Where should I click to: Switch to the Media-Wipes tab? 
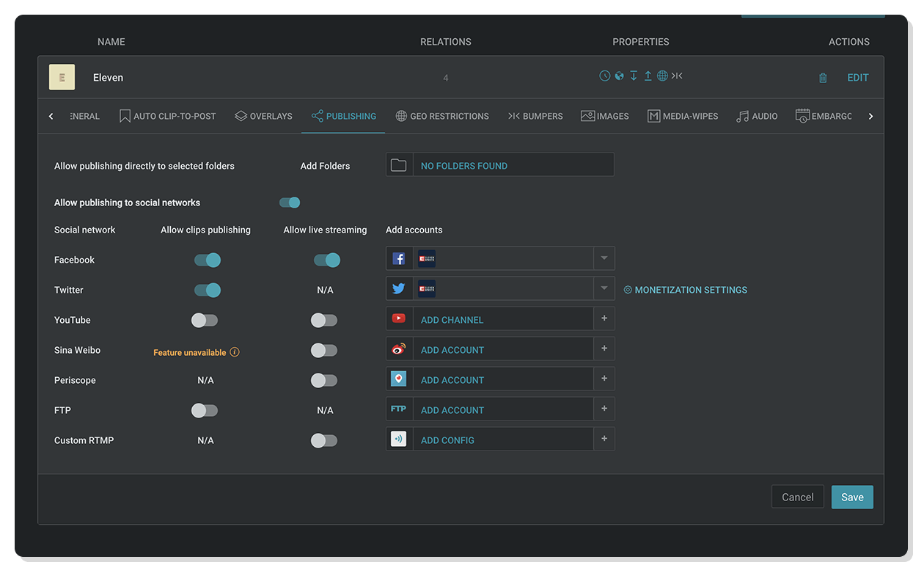pyautogui.click(x=683, y=116)
